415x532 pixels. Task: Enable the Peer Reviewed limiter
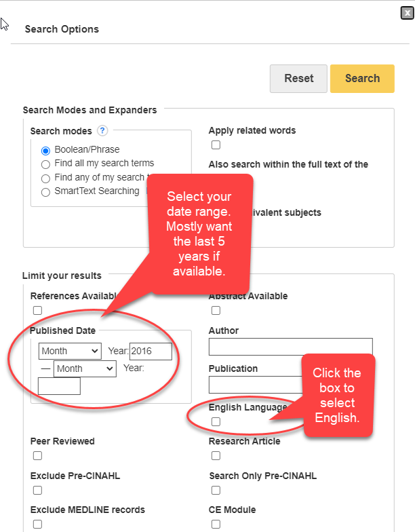coord(37,456)
